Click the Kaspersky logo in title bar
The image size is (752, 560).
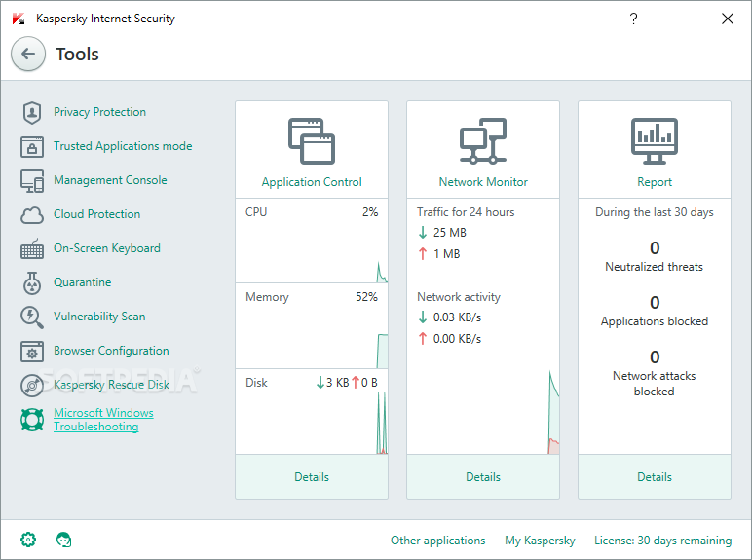[x=19, y=19]
